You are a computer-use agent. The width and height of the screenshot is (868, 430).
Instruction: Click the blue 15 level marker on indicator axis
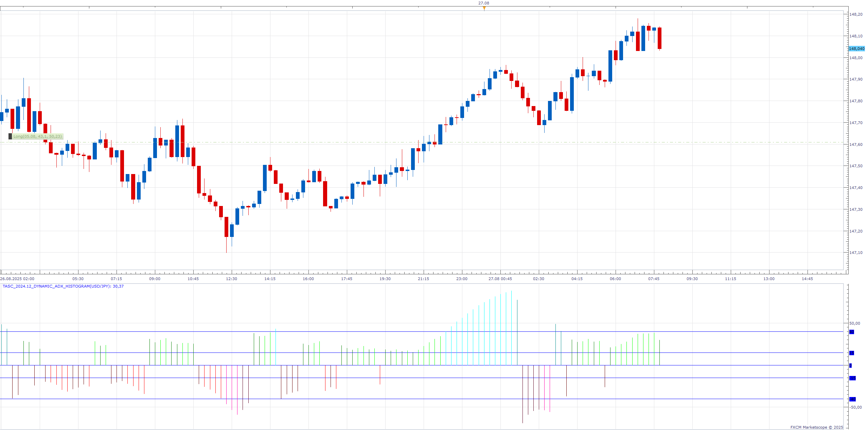852,353
